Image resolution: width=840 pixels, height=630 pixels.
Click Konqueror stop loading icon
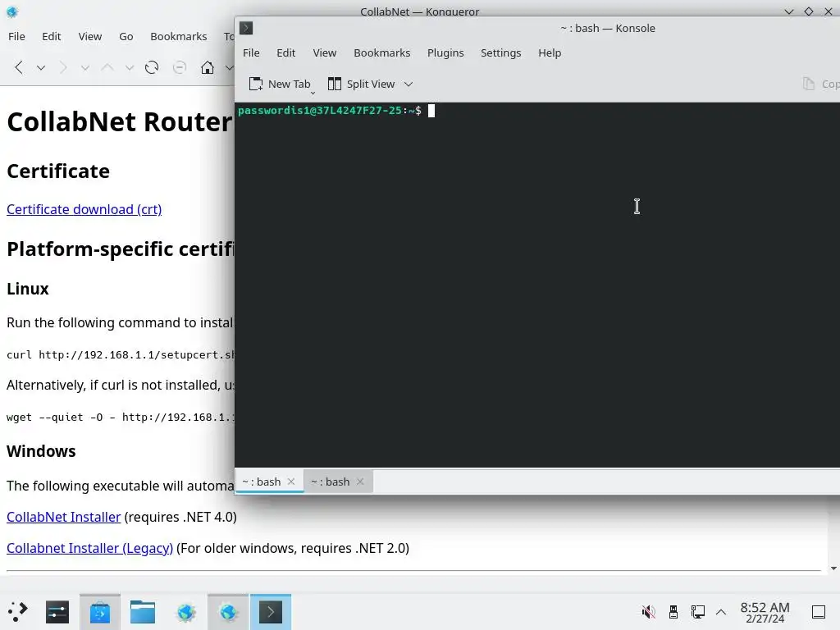click(180, 67)
